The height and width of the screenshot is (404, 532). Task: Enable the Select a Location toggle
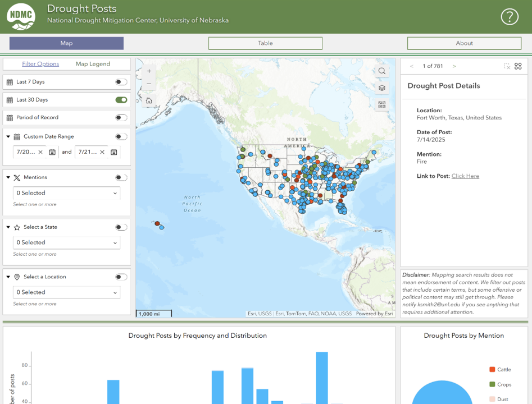(x=121, y=277)
